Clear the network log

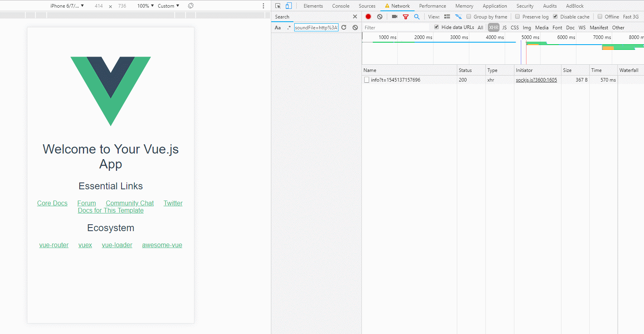click(x=380, y=17)
